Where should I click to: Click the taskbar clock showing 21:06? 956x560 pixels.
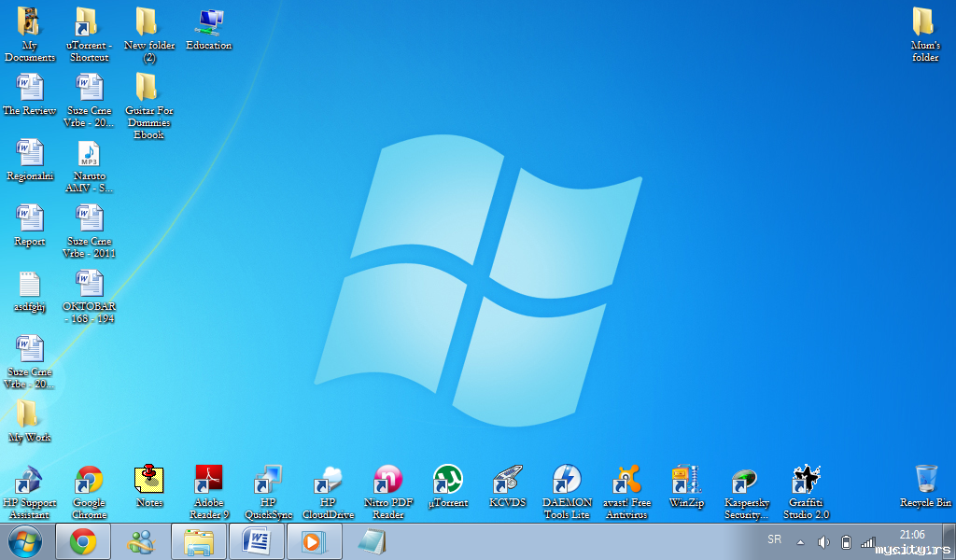click(x=911, y=535)
